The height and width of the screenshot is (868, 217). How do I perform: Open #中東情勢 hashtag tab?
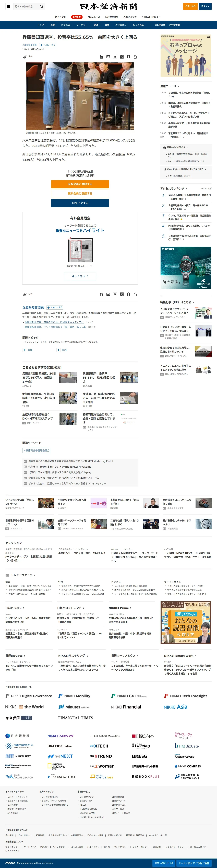[x=175, y=25]
